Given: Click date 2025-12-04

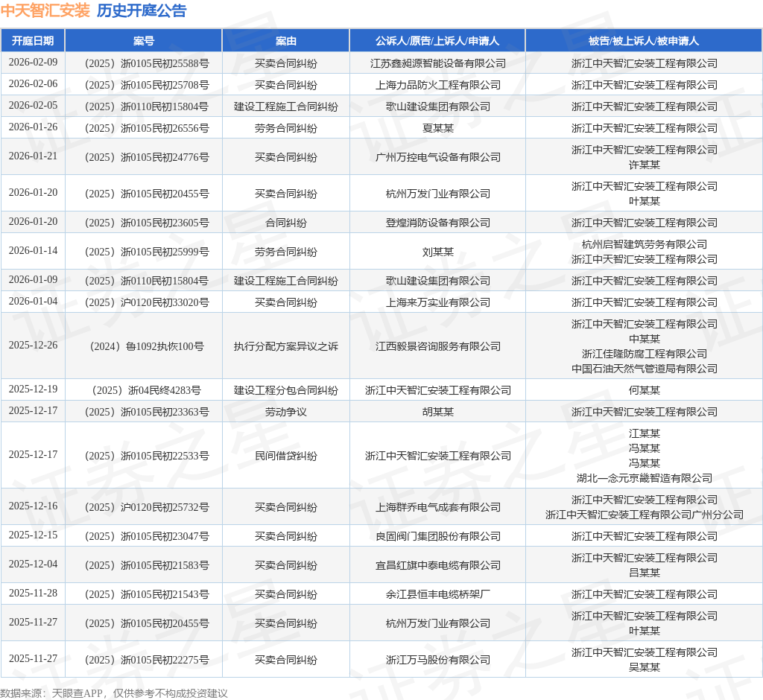Looking at the screenshot, I should 33,564.
